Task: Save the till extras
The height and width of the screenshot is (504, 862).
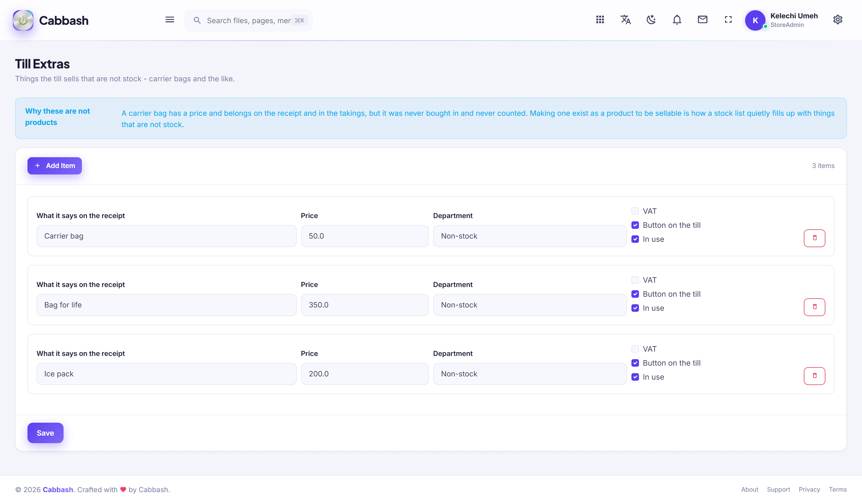Action: pos(46,433)
